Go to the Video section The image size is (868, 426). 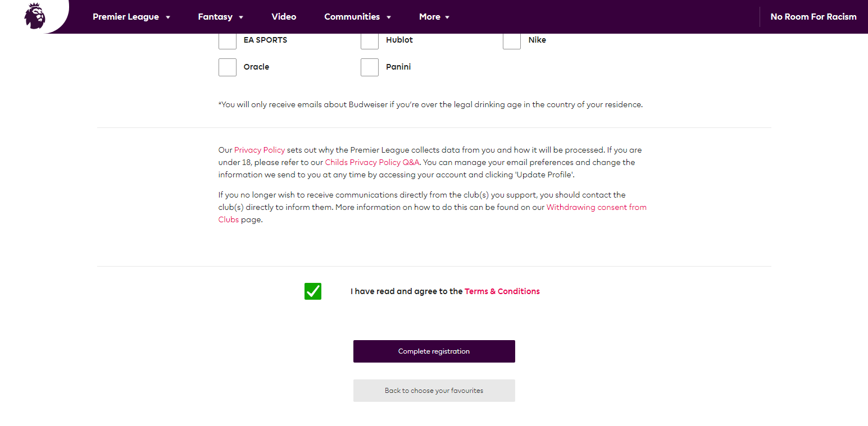point(284,17)
